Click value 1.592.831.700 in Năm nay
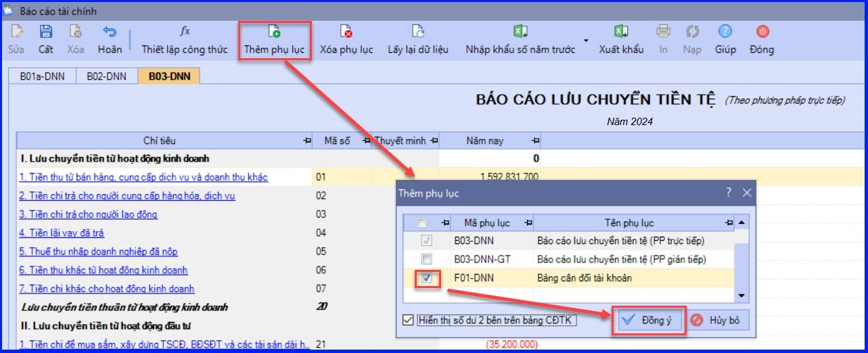Screen dimensions: 868x353 click(x=509, y=177)
